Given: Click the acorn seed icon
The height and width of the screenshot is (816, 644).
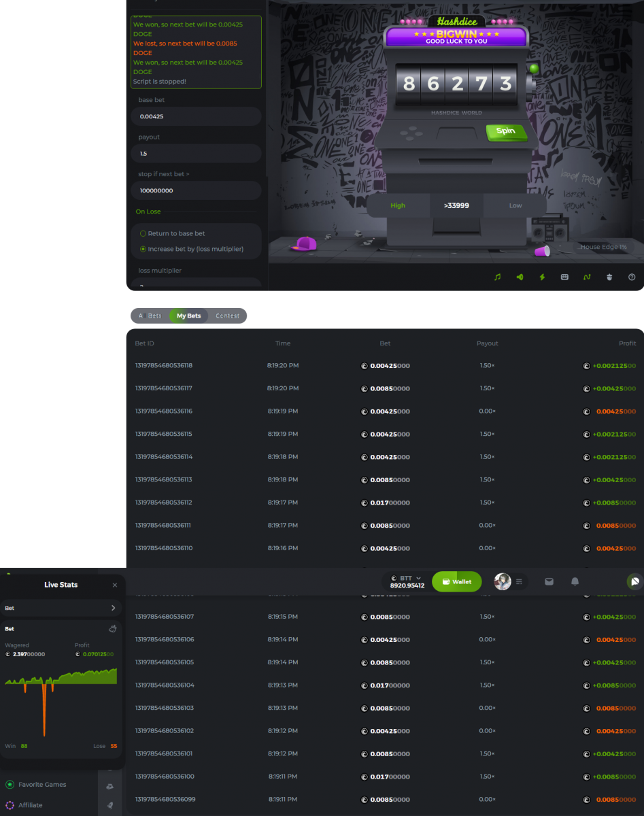Looking at the screenshot, I should [609, 277].
